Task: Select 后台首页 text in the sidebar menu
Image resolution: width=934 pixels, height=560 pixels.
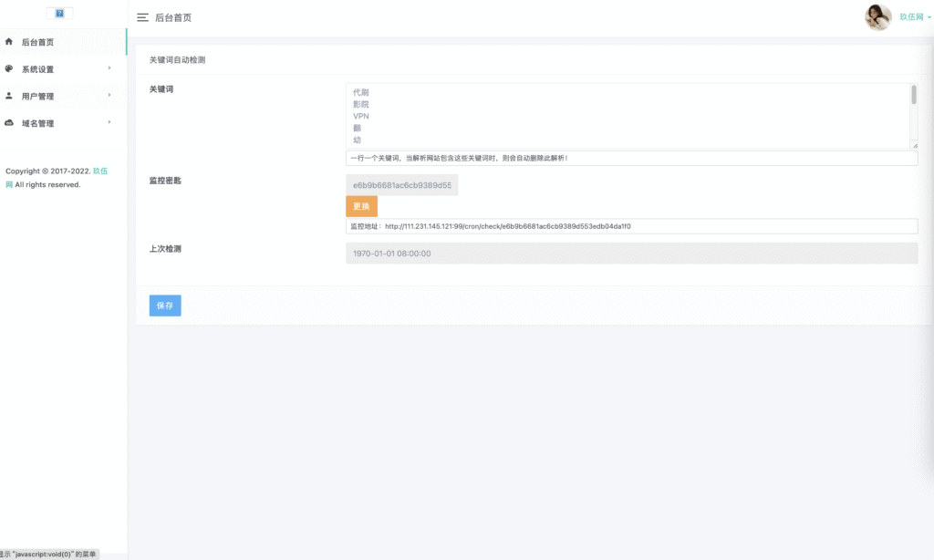Action: [x=37, y=42]
